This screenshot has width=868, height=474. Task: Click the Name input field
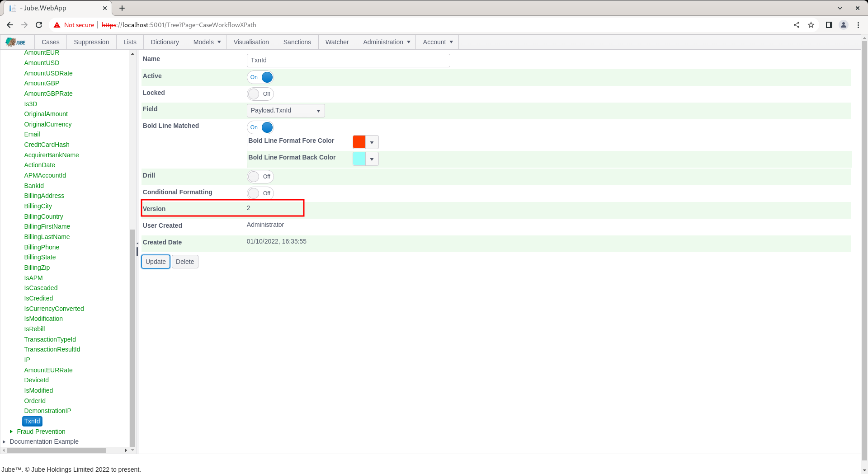[349, 61]
